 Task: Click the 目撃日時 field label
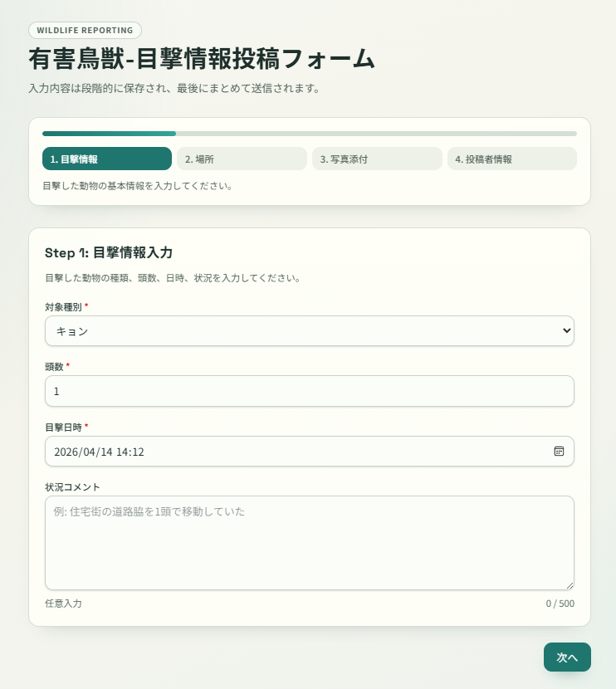63,427
